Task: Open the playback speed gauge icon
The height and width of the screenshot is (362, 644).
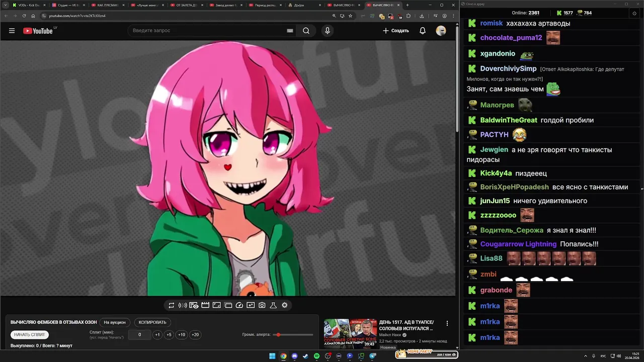Action: tap(239, 305)
